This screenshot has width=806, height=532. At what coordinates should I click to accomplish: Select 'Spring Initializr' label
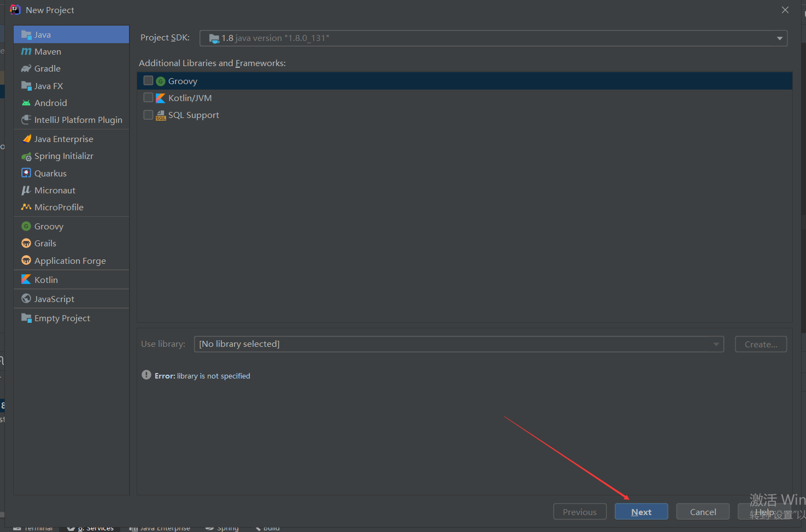point(64,156)
